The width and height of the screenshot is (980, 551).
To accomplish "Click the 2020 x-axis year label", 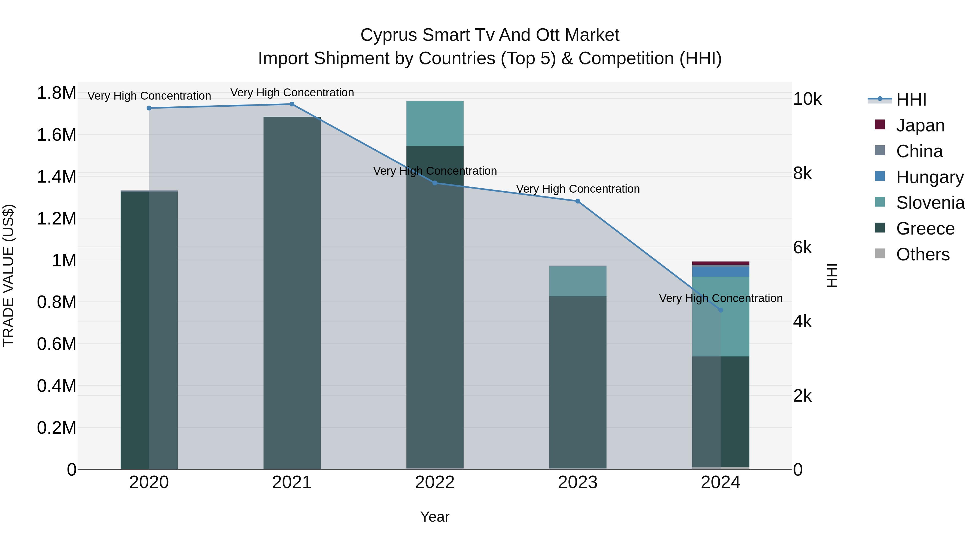I will pyautogui.click(x=149, y=482).
